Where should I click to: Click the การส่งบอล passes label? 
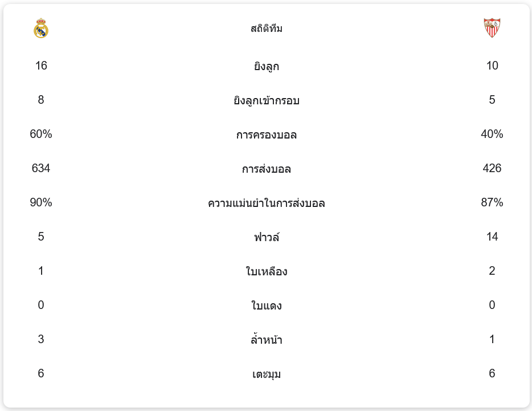[x=266, y=169]
